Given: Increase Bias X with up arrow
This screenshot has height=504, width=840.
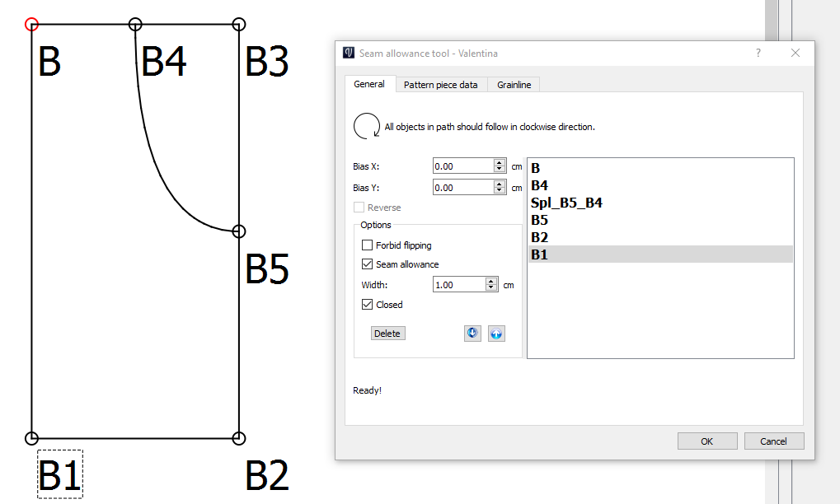Looking at the screenshot, I should 499,162.
